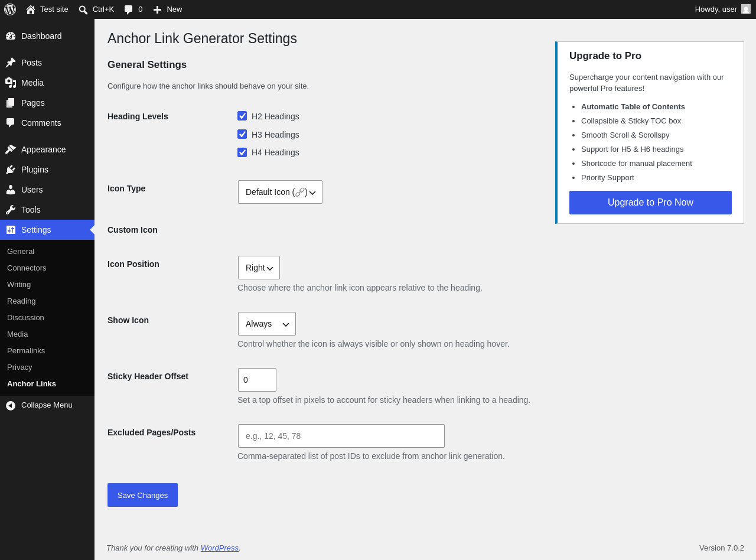The image size is (756, 560).
Task: Uncheck the H2 Headings checkbox
Action: [x=242, y=116]
